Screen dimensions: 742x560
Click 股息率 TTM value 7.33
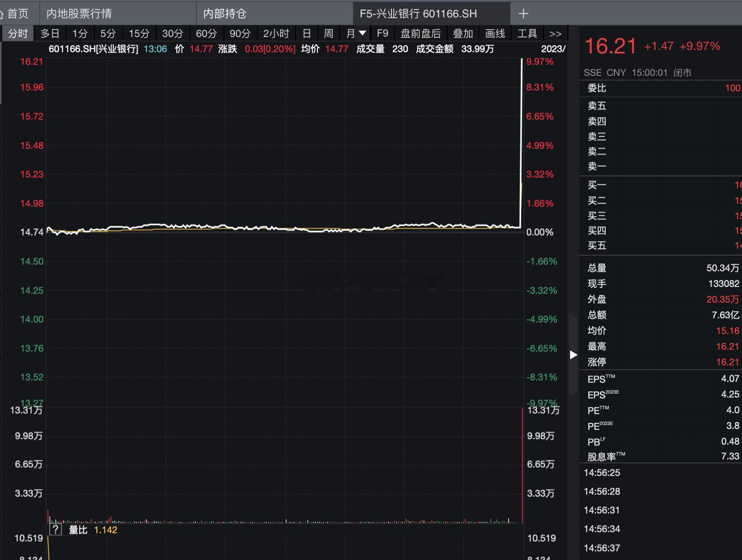[730, 456]
